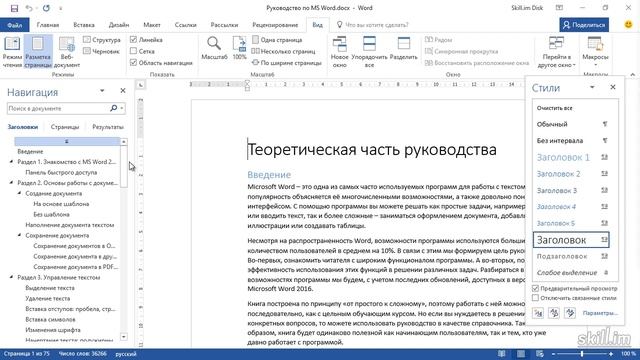Viewport: 640px width, 360px height.
Task: Choose Несколько страниц zoom option
Action: point(283,51)
